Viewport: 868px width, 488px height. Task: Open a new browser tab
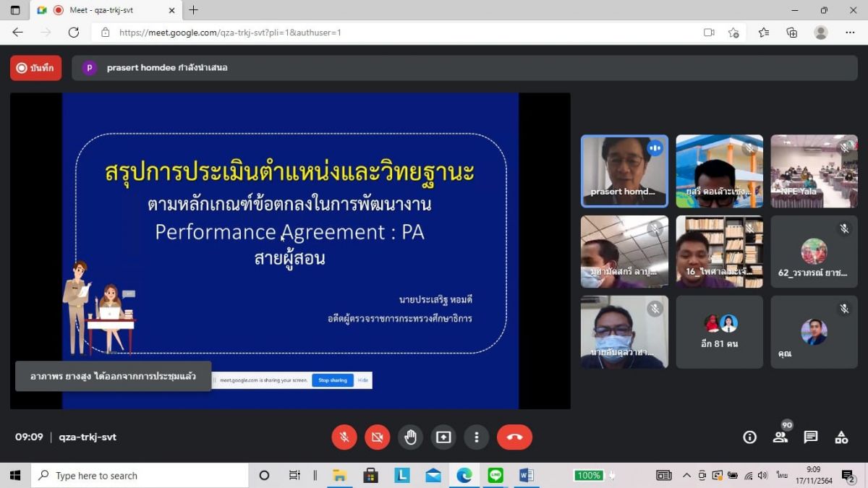click(x=193, y=10)
